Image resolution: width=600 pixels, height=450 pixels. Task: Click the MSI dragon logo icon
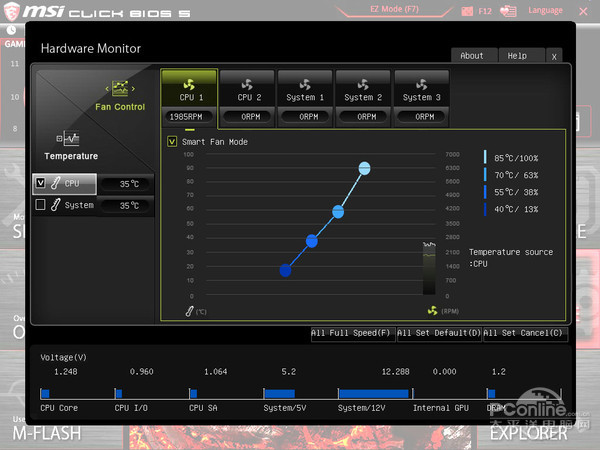coord(11,11)
